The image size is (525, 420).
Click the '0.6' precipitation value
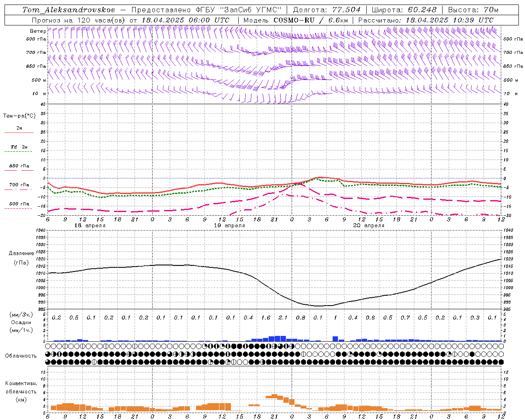(370, 317)
